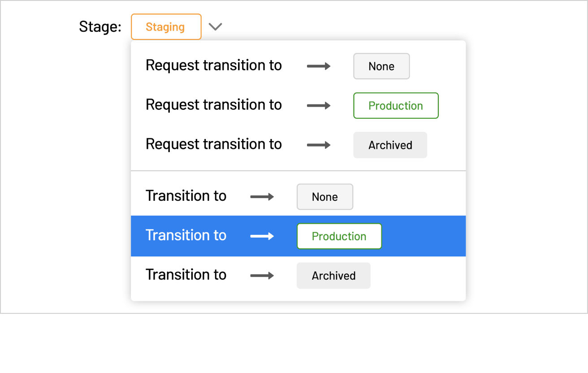Click arrow beside Request transition to Production
This screenshot has height=373, width=588.
319,106
